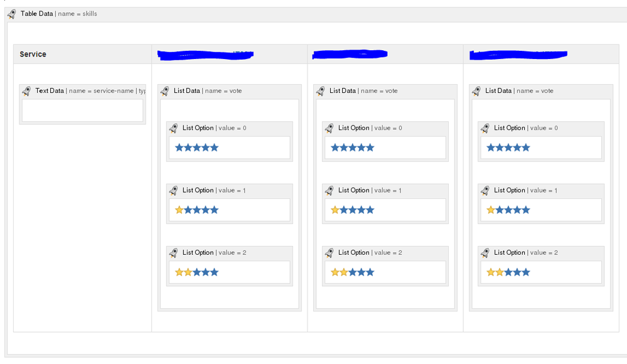Click the one-gold-star rating in first column value 1
This screenshot has height=364, width=627.
(196, 210)
